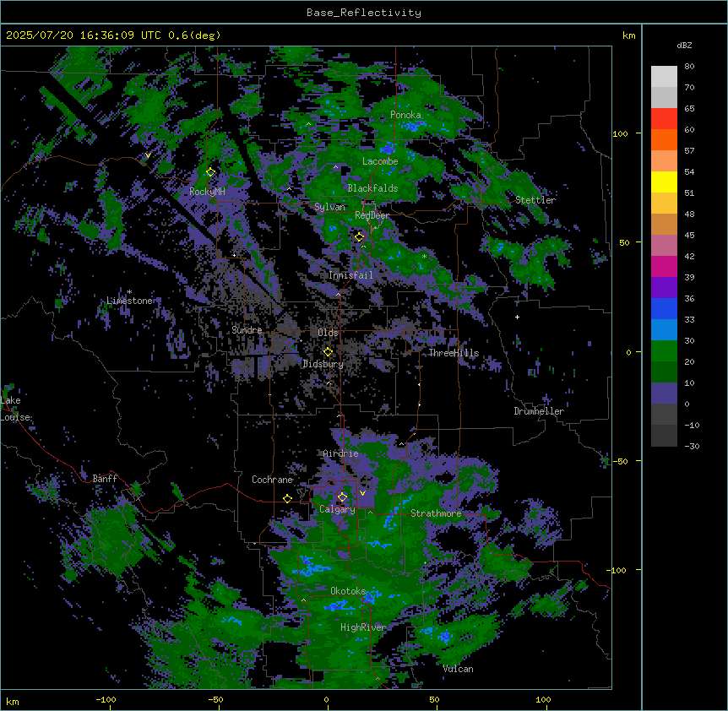Viewport: 728px width, 711px height.
Task: Click the HighRiver label
Action: point(363,627)
